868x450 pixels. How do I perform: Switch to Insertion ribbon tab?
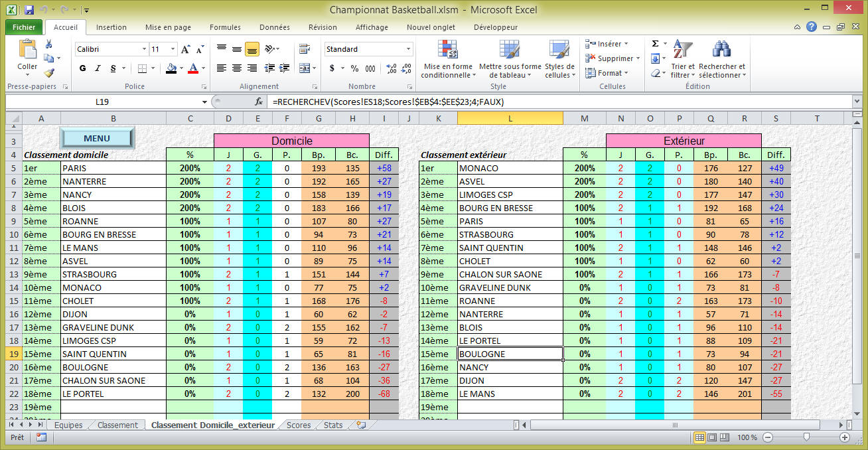tap(111, 27)
